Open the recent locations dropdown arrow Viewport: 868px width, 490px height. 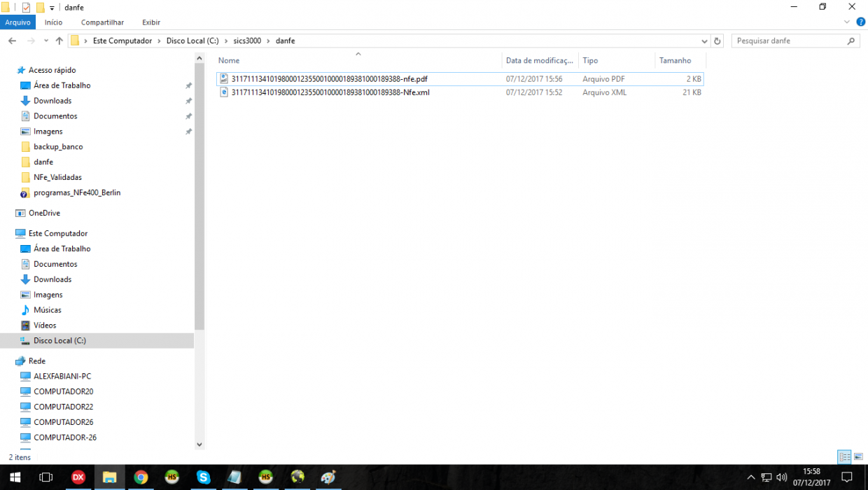tap(47, 41)
